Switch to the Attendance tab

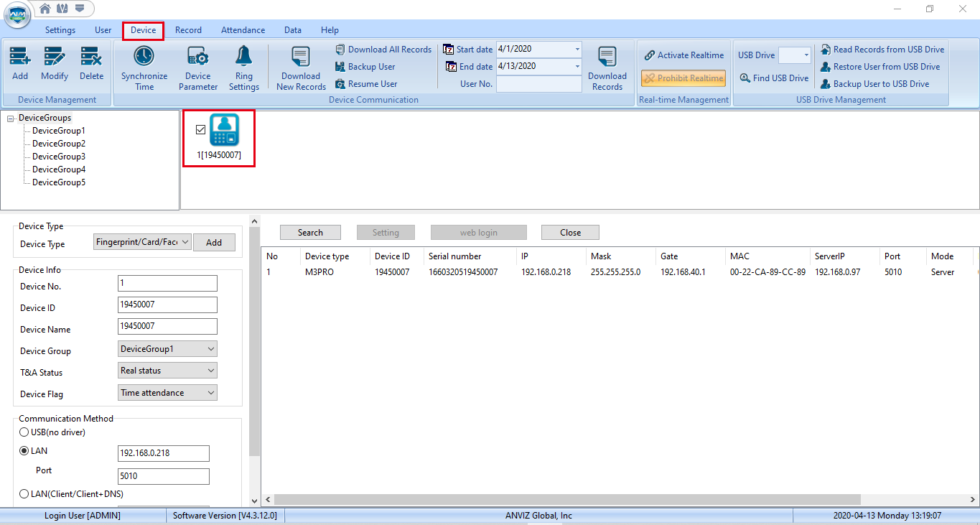pyautogui.click(x=243, y=30)
